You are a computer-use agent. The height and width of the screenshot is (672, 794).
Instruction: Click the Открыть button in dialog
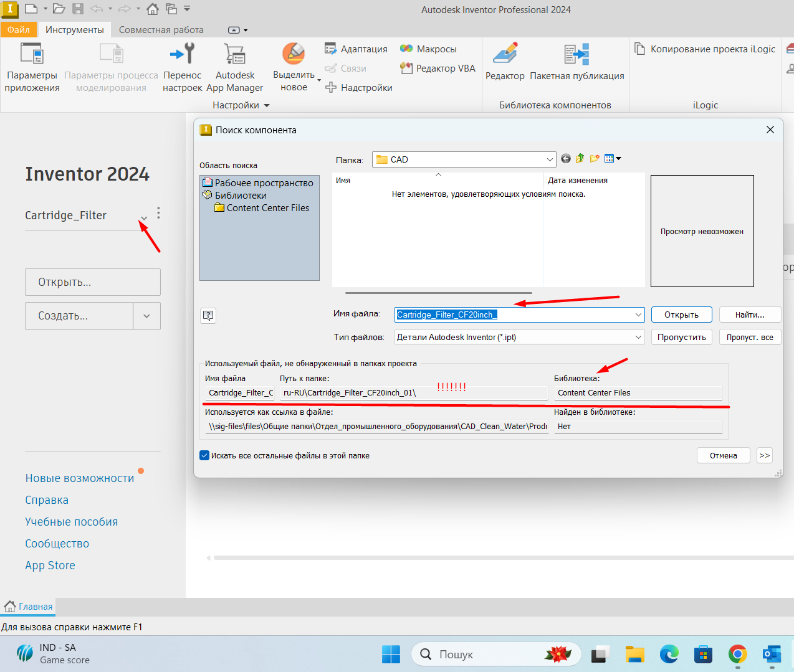(681, 315)
